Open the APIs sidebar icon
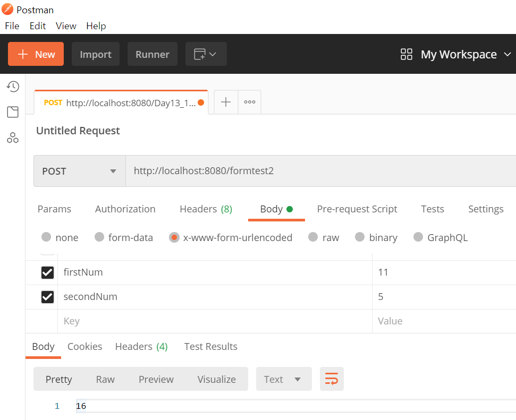516x420 pixels. 13,138
